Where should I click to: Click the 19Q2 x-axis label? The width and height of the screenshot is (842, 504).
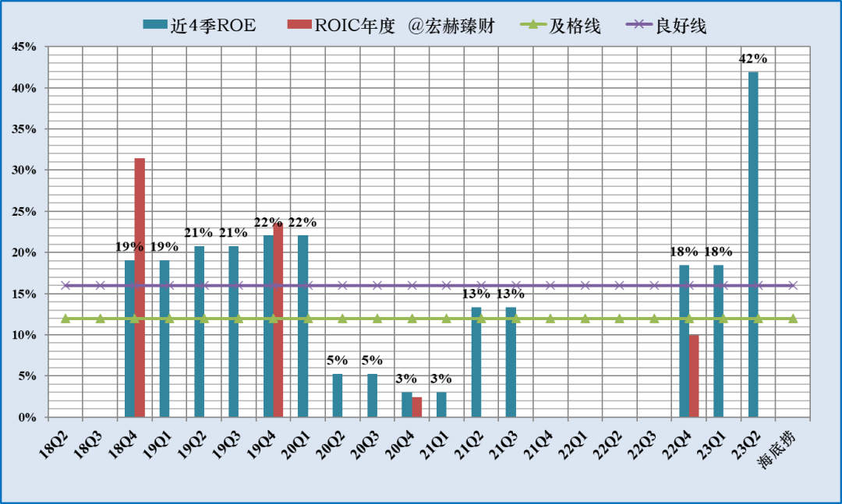(193, 444)
